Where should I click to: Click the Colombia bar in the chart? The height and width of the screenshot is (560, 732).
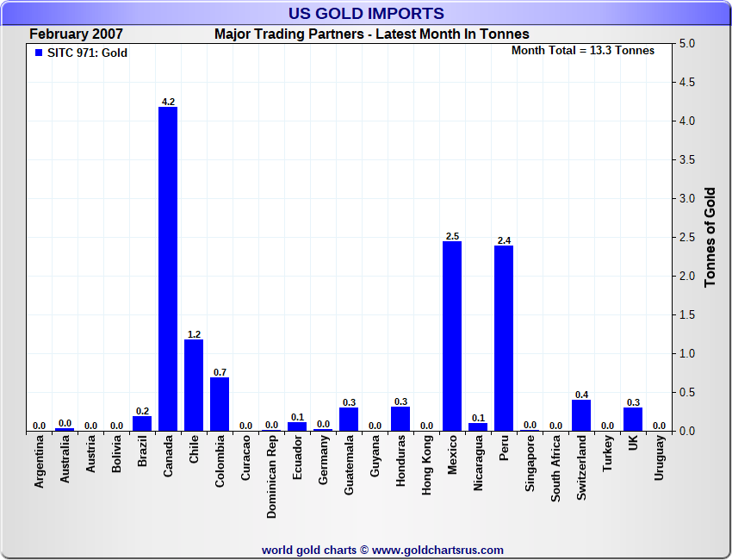(220, 404)
